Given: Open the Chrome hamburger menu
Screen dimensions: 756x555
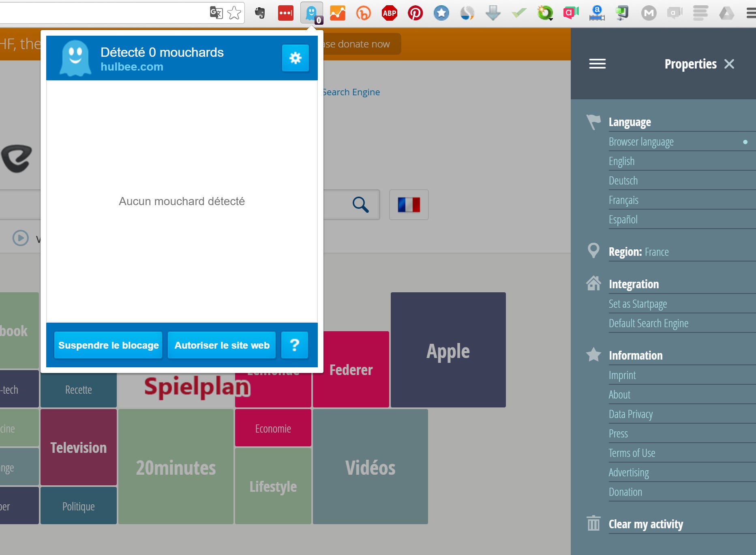Looking at the screenshot, I should point(751,13).
